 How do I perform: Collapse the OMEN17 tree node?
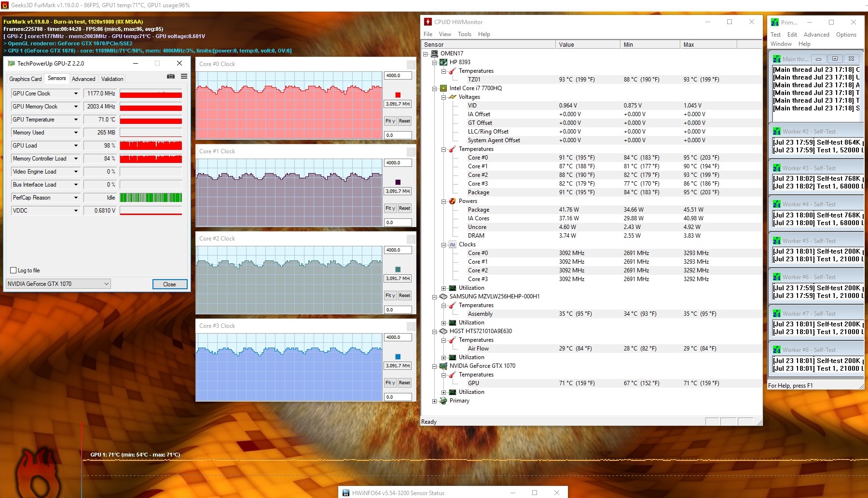coord(426,54)
